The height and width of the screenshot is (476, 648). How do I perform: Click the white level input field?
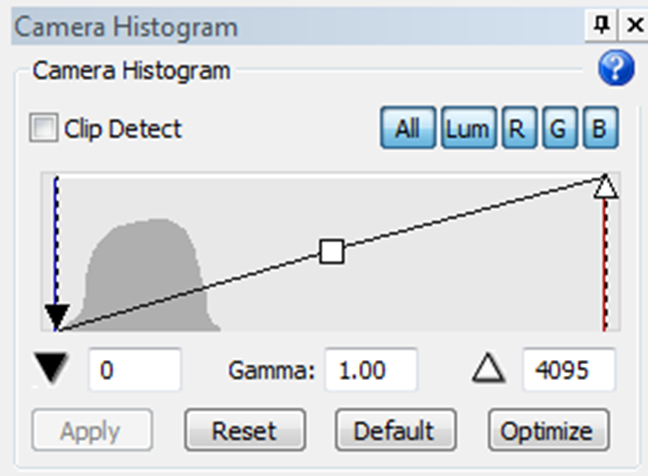point(568,371)
